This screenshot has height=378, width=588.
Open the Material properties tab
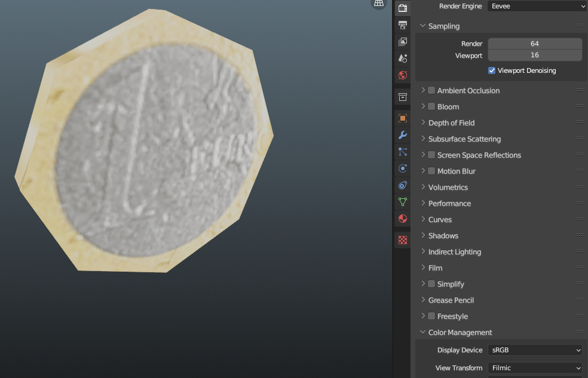403,219
